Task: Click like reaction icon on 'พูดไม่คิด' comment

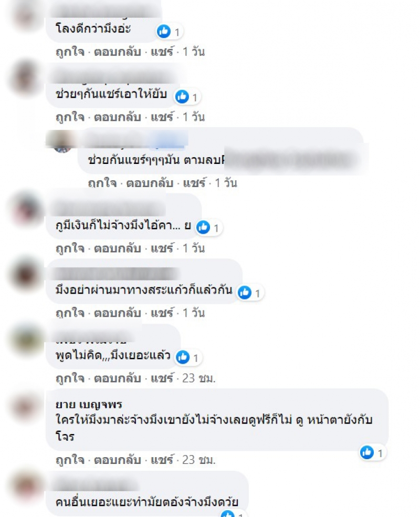Action: (183, 357)
